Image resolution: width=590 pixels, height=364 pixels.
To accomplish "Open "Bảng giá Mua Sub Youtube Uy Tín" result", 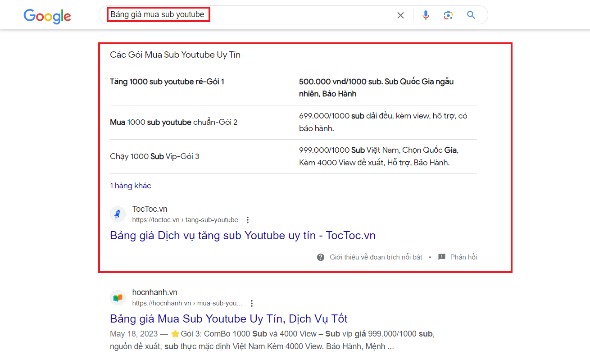I will [228, 318].
